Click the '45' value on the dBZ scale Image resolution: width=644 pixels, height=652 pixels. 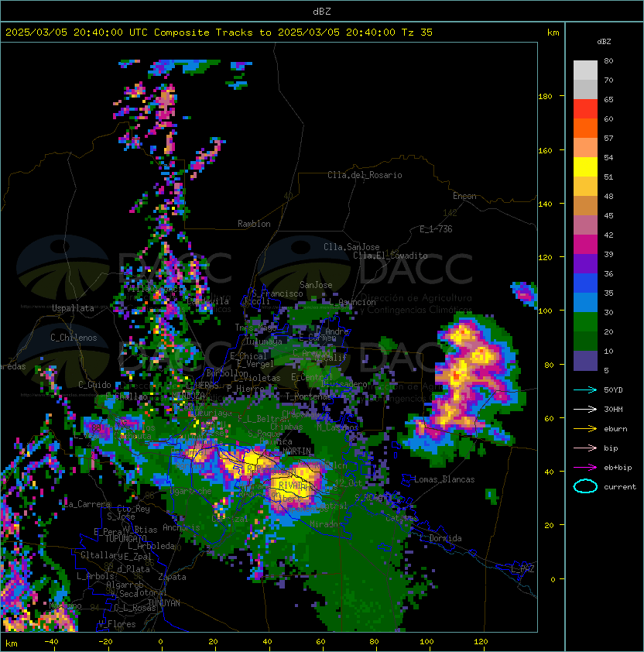click(x=608, y=216)
